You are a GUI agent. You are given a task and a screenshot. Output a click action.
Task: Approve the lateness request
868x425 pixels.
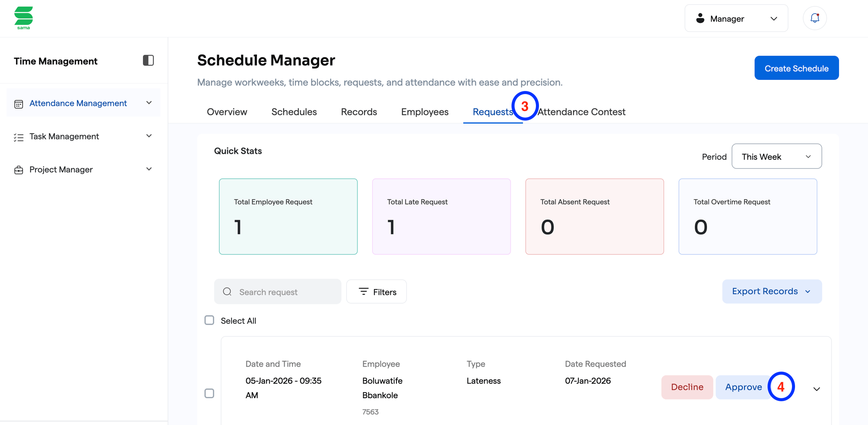tap(743, 387)
